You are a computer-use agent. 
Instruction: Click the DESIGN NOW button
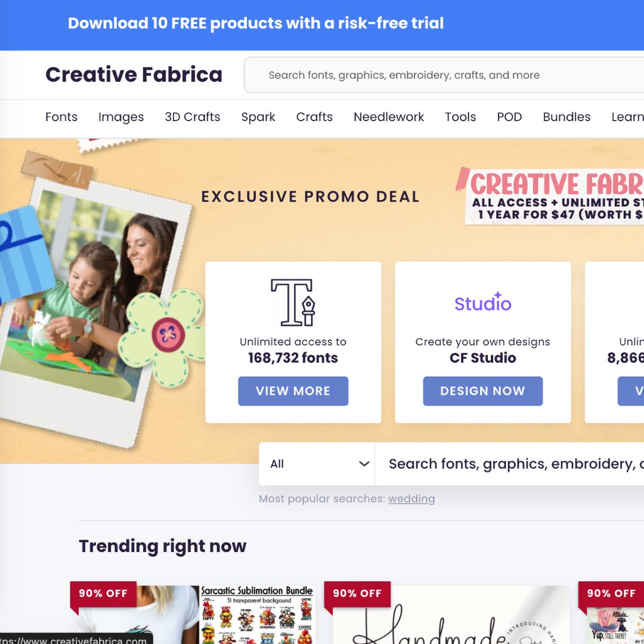pos(482,391)
